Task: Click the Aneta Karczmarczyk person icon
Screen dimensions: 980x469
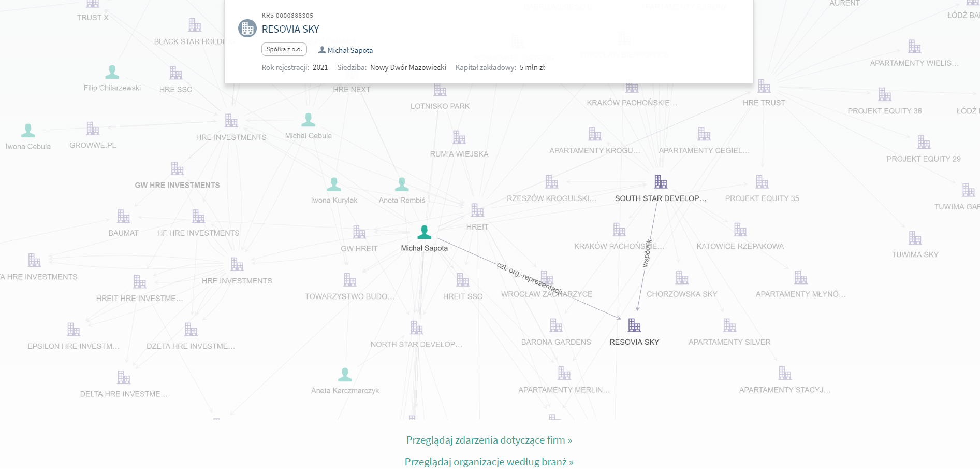Action: (345, 375)
